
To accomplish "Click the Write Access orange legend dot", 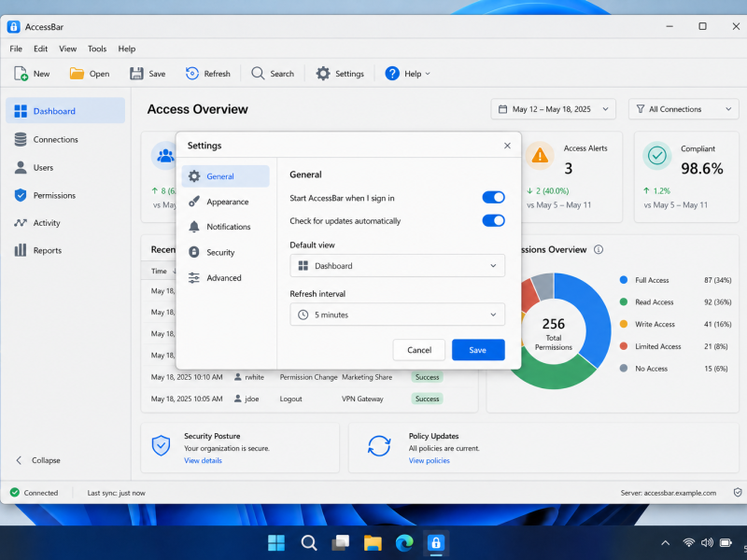I will 624,324.
